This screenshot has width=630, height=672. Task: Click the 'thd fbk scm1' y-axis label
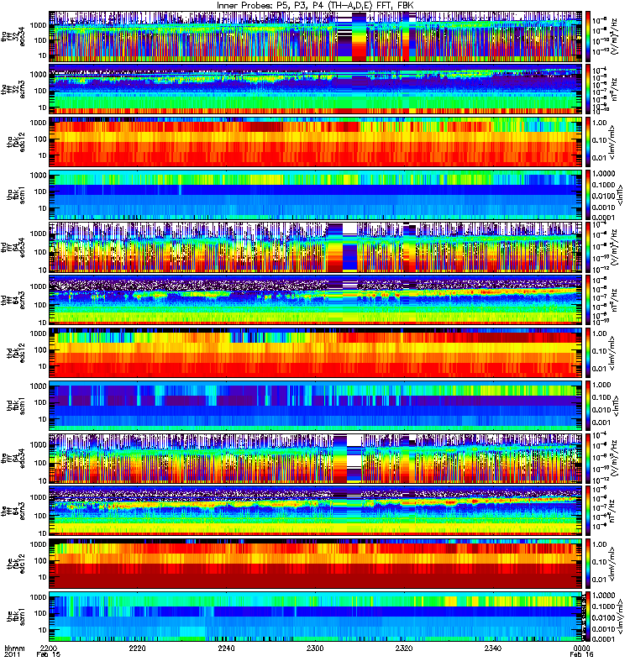16,406
